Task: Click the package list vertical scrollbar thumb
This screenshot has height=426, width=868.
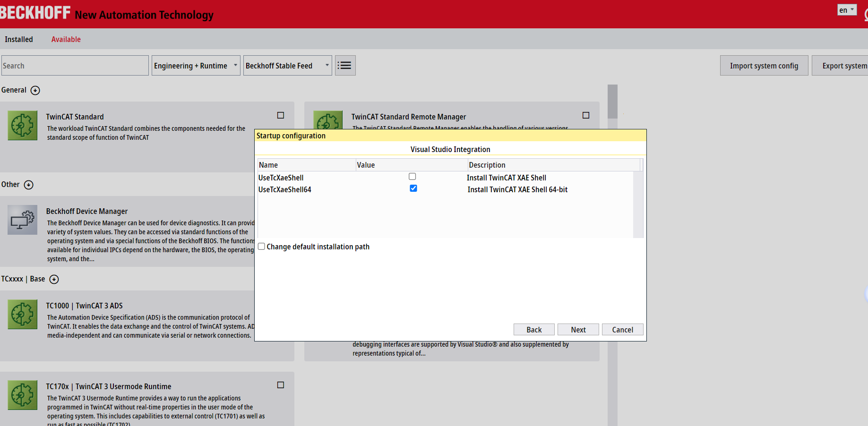Action: click(x=613, y=102)
